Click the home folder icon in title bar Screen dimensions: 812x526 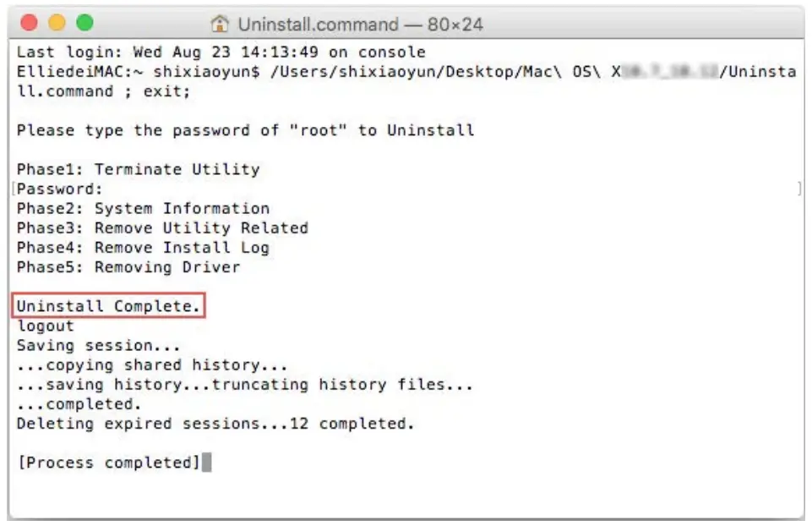(221, 24)
